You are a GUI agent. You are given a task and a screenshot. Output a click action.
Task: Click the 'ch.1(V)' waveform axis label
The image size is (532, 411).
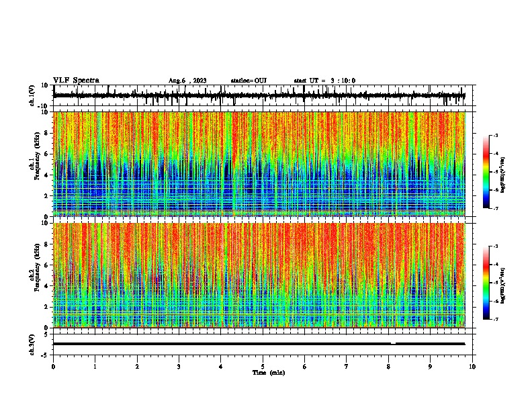click(x=32, y=95)
